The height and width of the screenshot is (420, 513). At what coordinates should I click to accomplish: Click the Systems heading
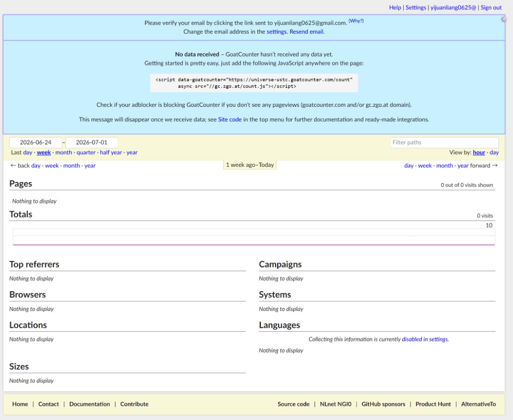(275, 295)
